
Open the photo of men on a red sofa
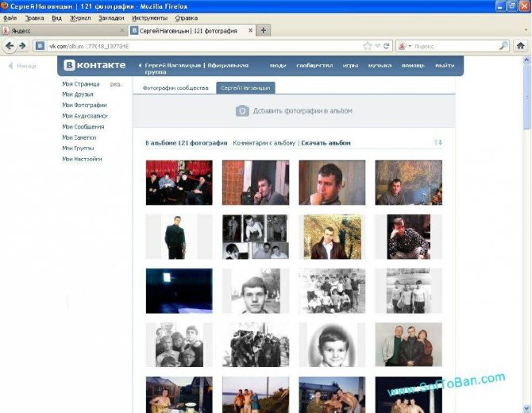point(179,183)
